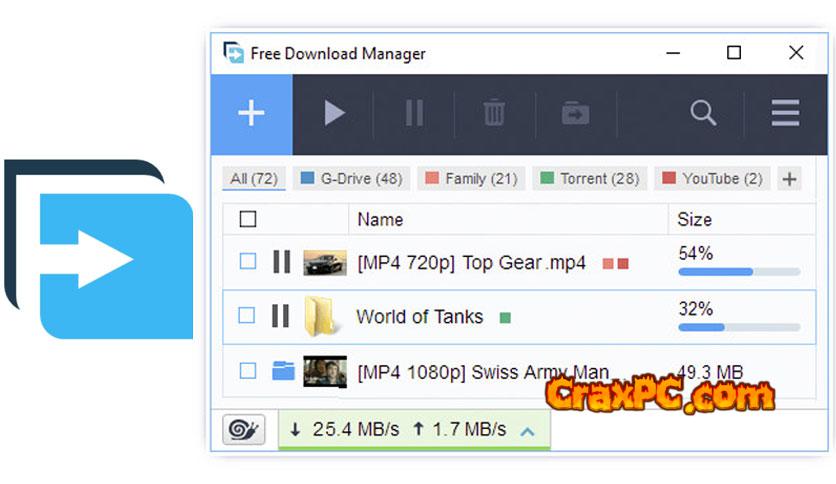Open folder icon for Swiss Army Man

tap(283, 371)
